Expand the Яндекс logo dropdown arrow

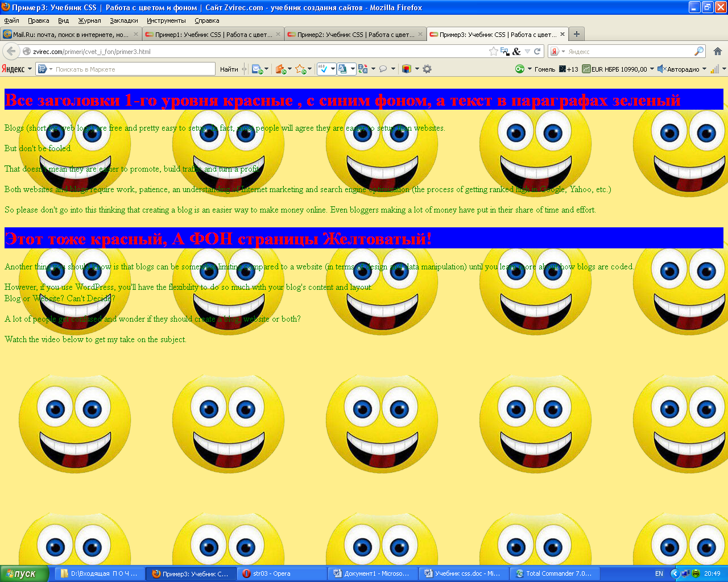click(x=30, y=69)
